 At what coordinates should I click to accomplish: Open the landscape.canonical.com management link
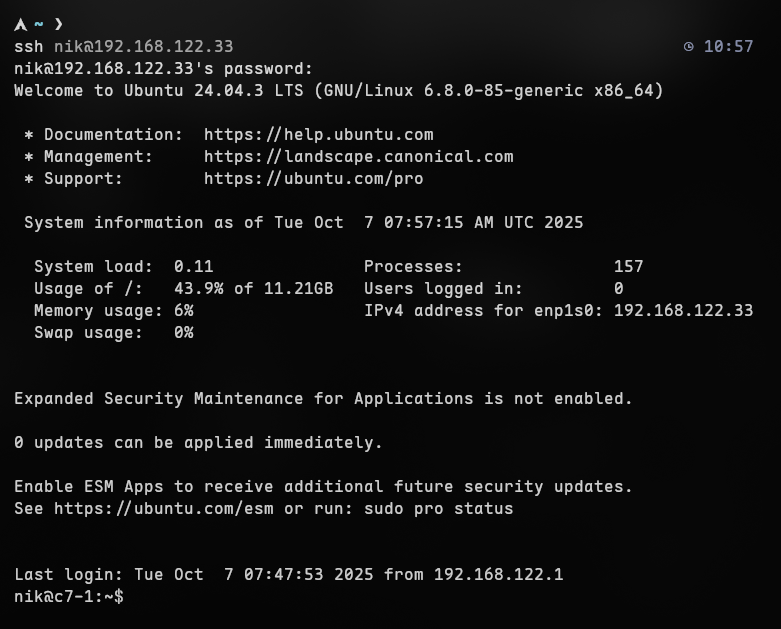point(358,157)
